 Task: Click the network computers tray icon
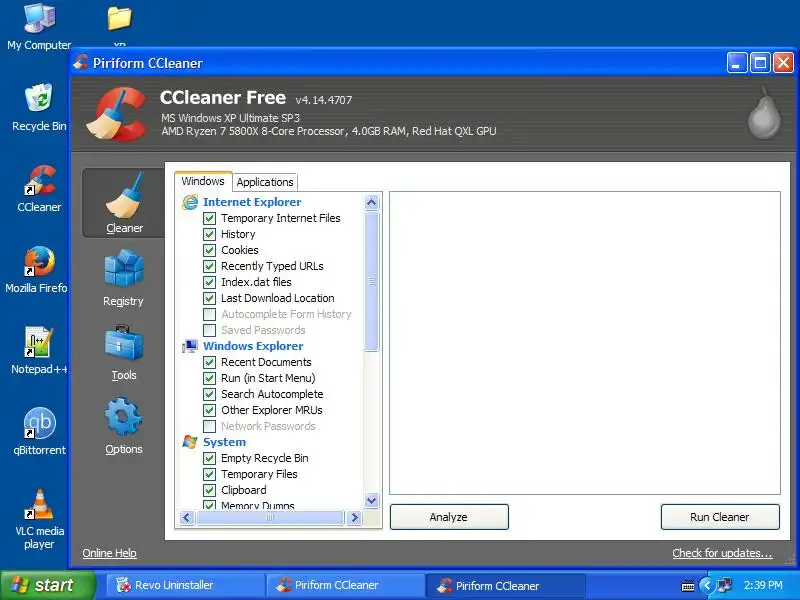pos(723,585)
